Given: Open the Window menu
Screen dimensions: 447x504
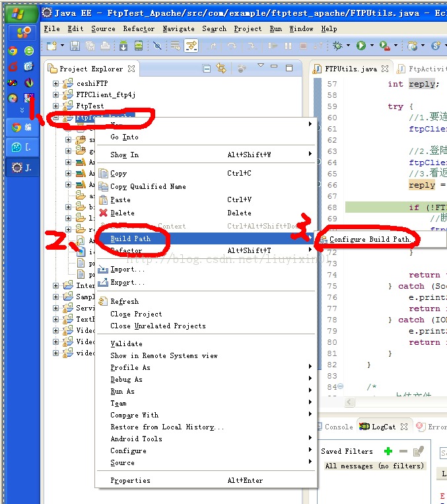Looking at the screenshot, I should click(x=301, y=29).
